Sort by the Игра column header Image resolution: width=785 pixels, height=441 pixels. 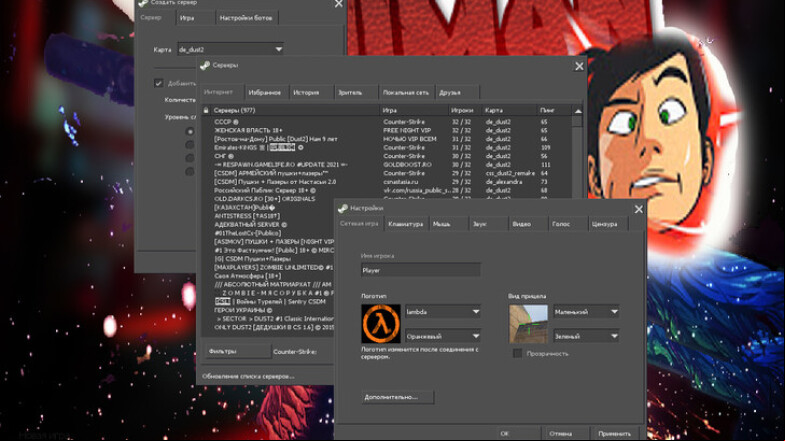(x=414, y=110)
